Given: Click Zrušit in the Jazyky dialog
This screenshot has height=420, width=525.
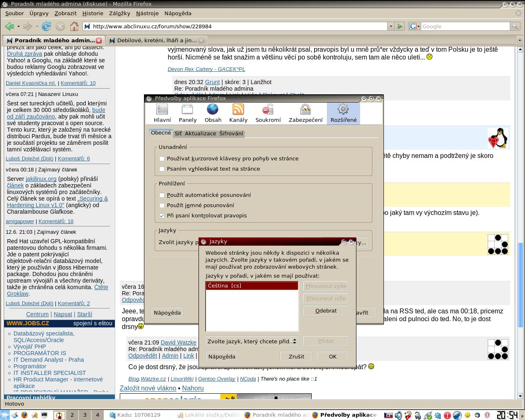Looking at the screenshot, I should pos(296,356).
